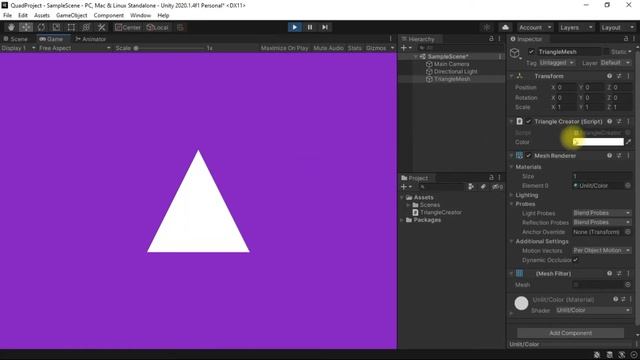Image resolution: width=640 pixels, height=360 pixels.
Task: Click the Pause button
Action: [310, 27]
